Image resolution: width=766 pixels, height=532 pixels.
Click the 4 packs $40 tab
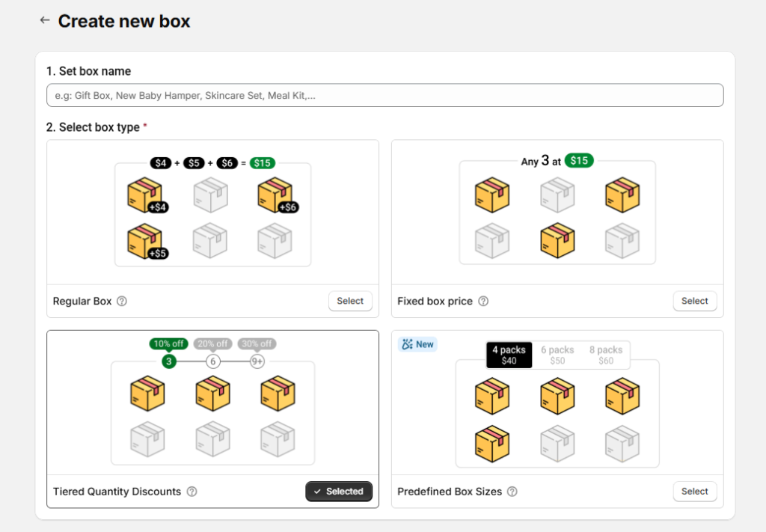509,355
